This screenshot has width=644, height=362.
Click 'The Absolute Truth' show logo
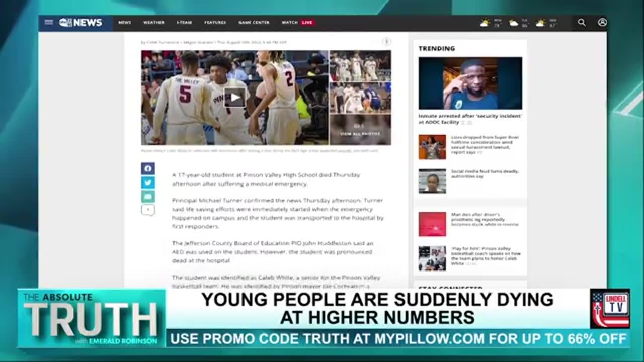92,318
